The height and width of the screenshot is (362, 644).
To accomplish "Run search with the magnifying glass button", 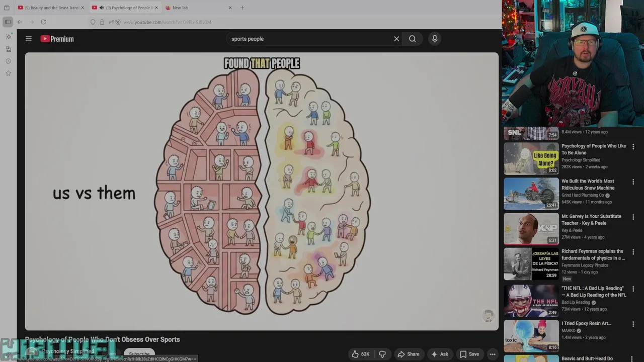I will (413, 39).
